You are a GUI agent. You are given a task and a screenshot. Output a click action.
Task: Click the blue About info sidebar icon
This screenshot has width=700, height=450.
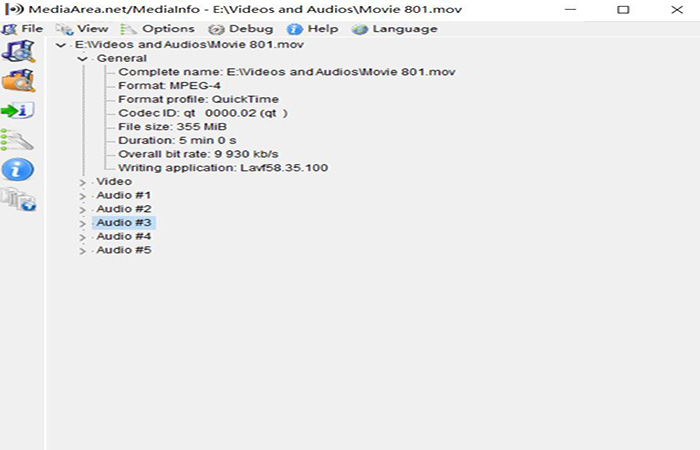[17, 170]
